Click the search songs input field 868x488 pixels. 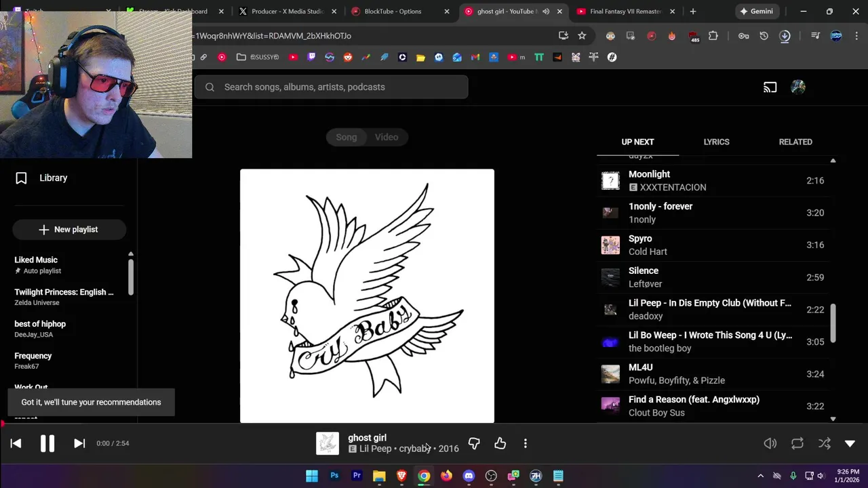[332, 87]
